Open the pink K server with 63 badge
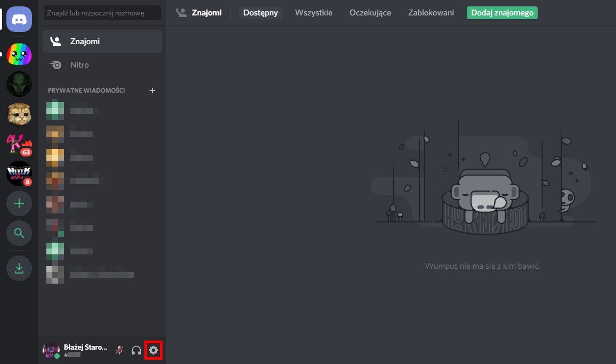This screenshot has height=364, width=616. click(x=19, y=144)
